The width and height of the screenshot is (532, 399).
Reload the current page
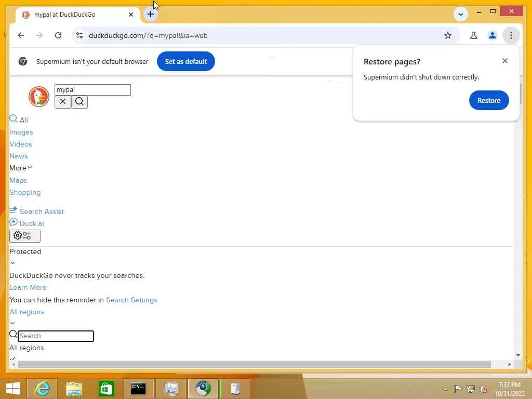[58, 35]
